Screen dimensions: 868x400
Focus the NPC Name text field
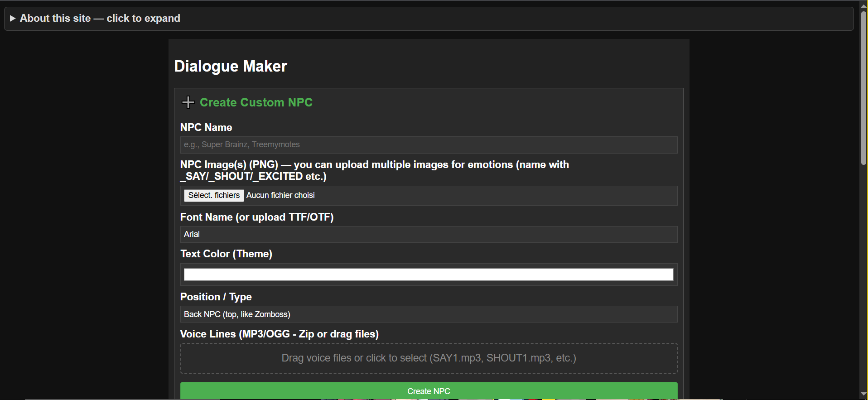point(429,145)
